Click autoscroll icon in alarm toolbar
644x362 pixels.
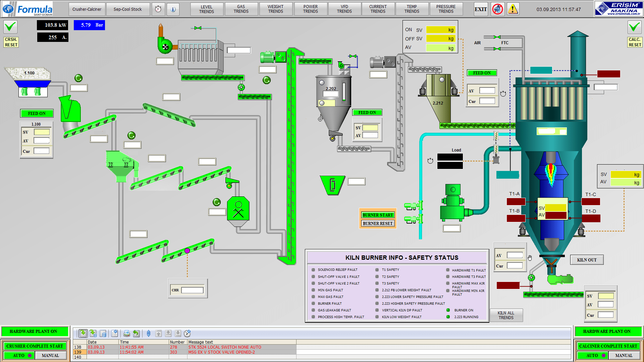(x=149, y=333)
